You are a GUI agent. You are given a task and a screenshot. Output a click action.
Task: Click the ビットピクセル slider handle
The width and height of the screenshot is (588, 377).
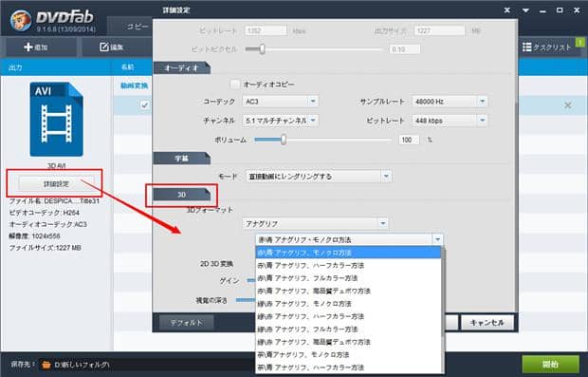click(262, 48)
